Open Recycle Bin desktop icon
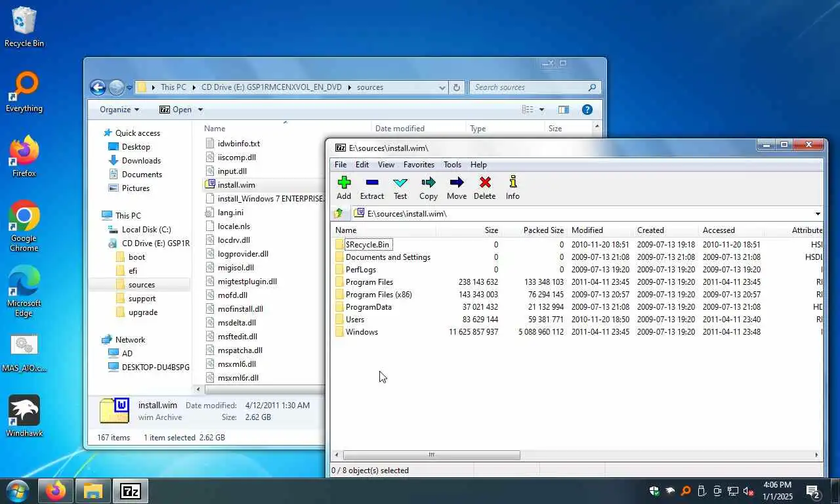 [24, 27]
